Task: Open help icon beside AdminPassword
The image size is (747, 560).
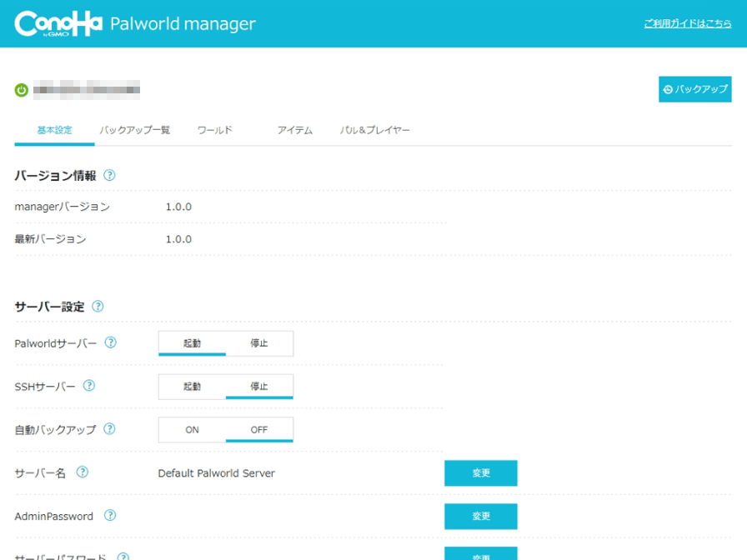Action: pyautogui.click(x=110, y=515)
